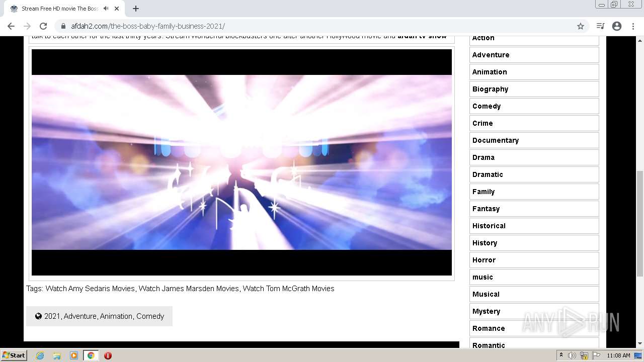644x362 pixels.
Task: Open Windows Media Player from taskbar
Action: tap(74, 355)
